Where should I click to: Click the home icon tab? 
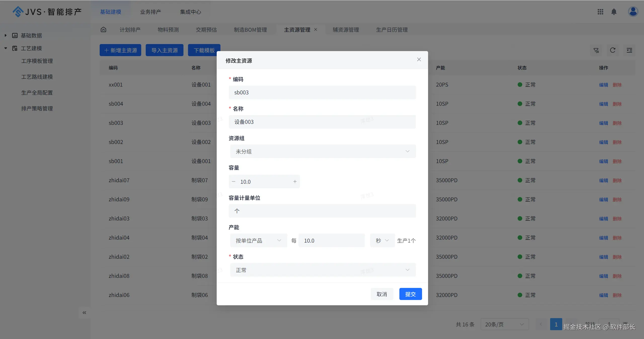click(103, 30)
